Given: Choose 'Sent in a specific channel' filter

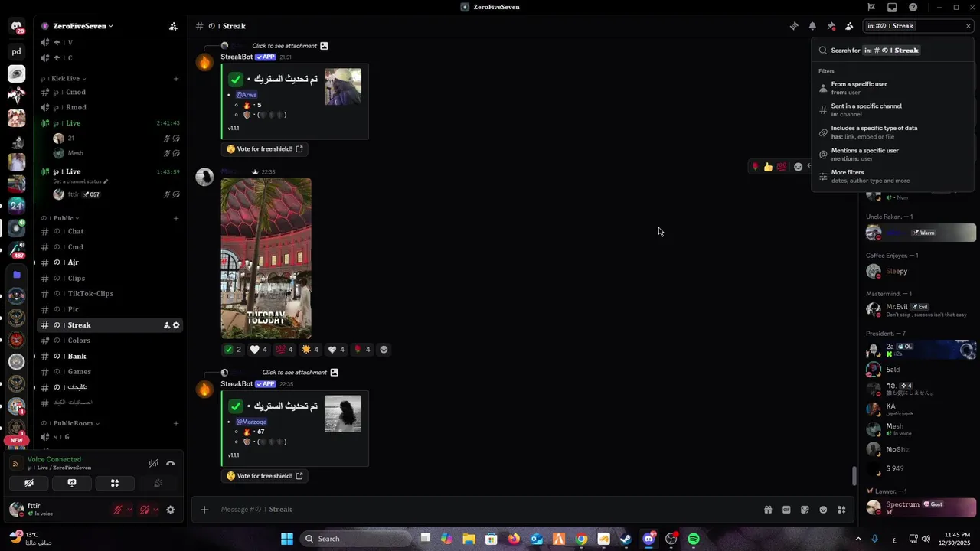Looking at the screenshot, I should pos(893,110).
